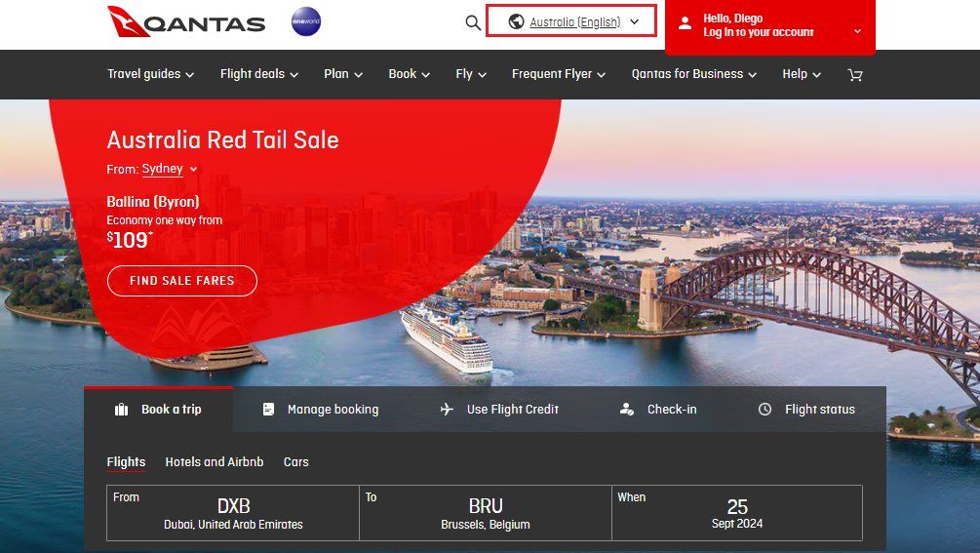Viewport: 980px width, 553px height.
Task: Click the $109 fare price
Action: point(130,240)
